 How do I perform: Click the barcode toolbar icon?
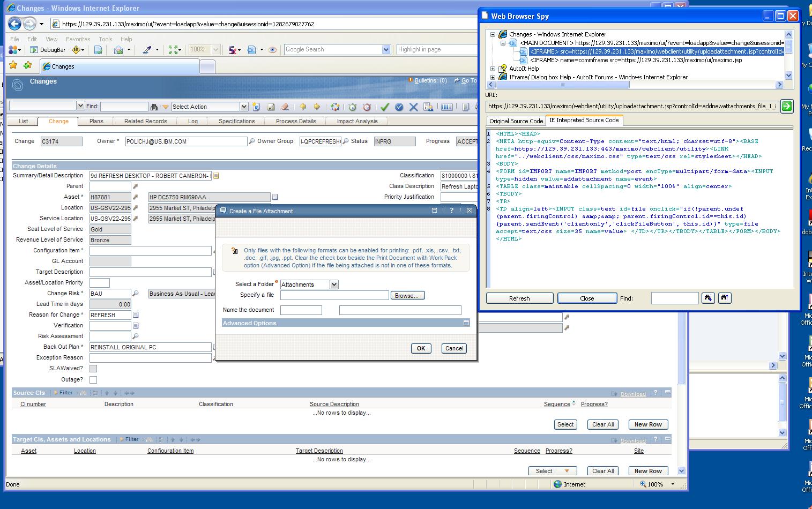446,107
